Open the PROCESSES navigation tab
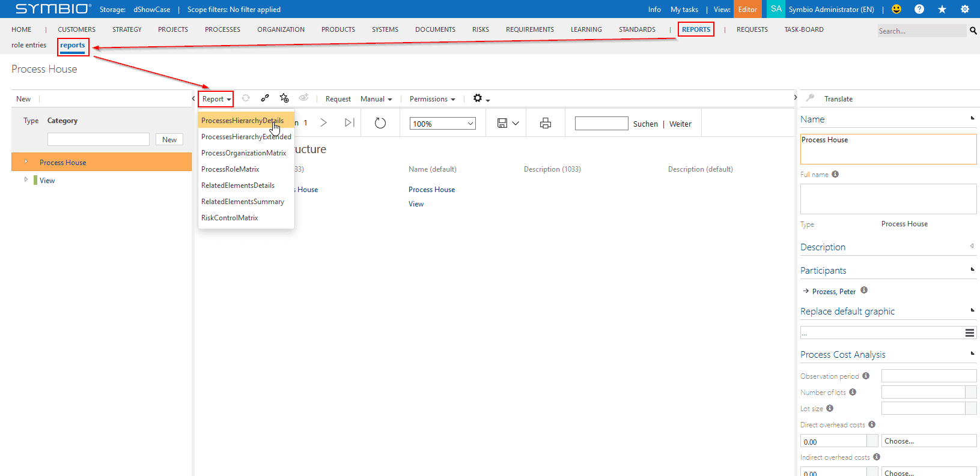 (222, 29)
